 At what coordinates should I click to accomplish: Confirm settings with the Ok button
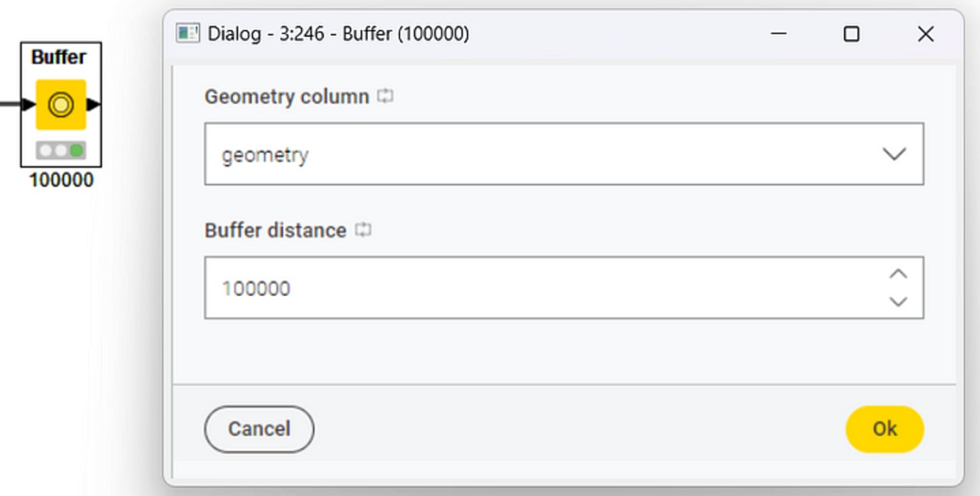pyautogui.click(x=884, y=429)
